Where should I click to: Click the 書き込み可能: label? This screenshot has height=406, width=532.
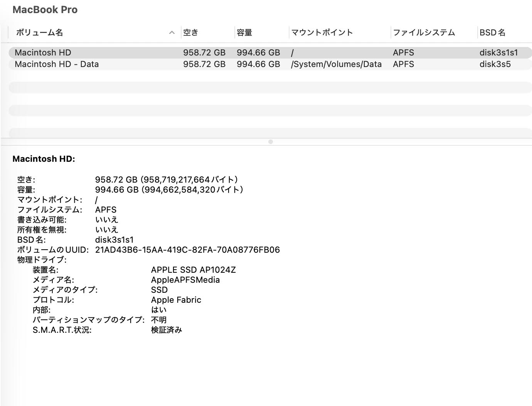[42, 220]
